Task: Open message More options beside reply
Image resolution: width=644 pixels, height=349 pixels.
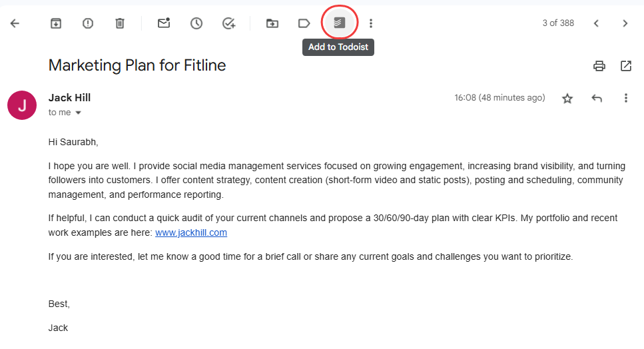Action: coord(626,99)
